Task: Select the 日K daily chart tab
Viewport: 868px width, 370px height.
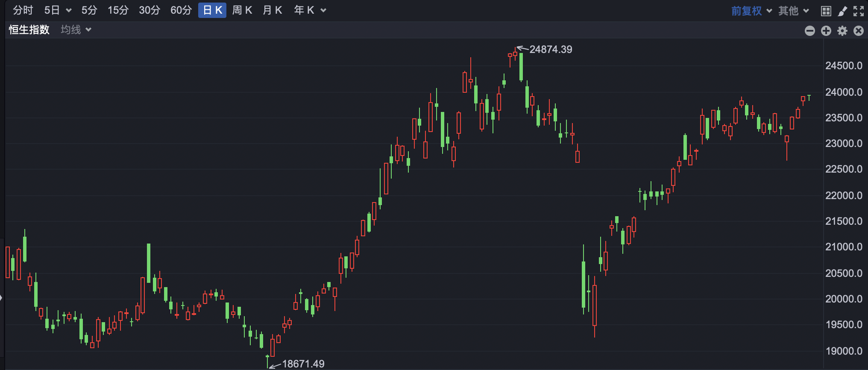Action: [x=212, y=10]
